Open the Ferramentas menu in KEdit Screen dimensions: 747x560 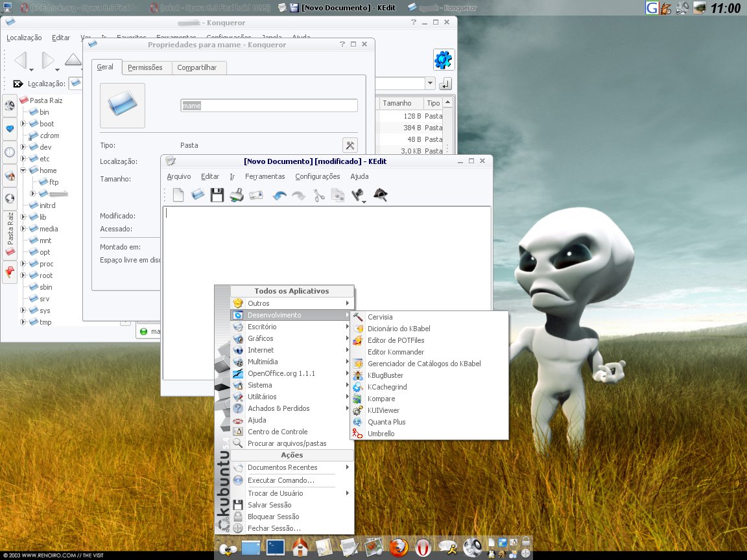click(x=265, y=176)
